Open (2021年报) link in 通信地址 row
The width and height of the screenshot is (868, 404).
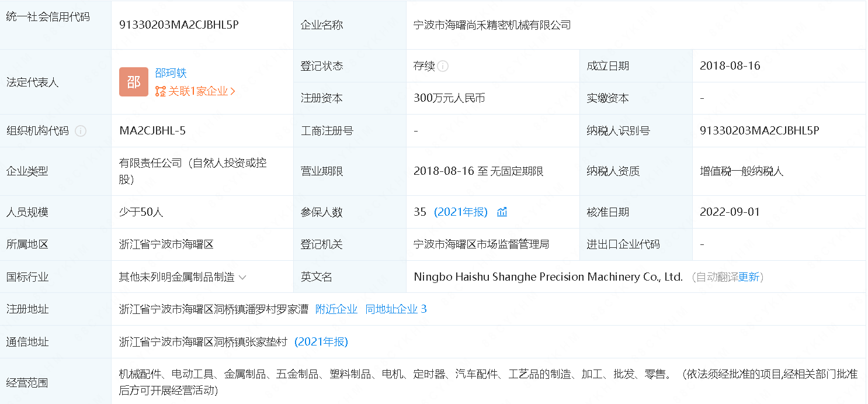(321, 342)
